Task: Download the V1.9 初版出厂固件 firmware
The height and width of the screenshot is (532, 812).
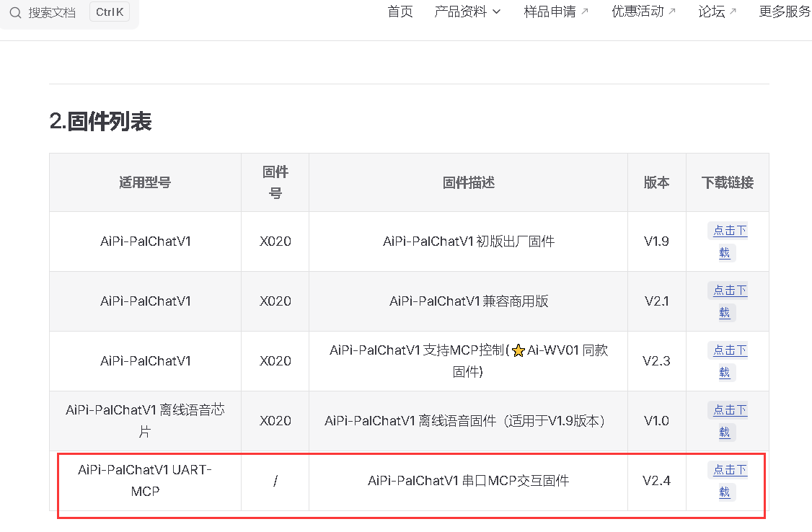Action: click(x=730, y=231)
